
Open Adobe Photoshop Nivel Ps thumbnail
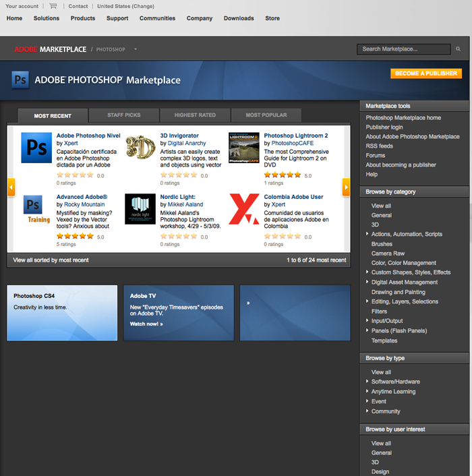[x=36, y=148]
